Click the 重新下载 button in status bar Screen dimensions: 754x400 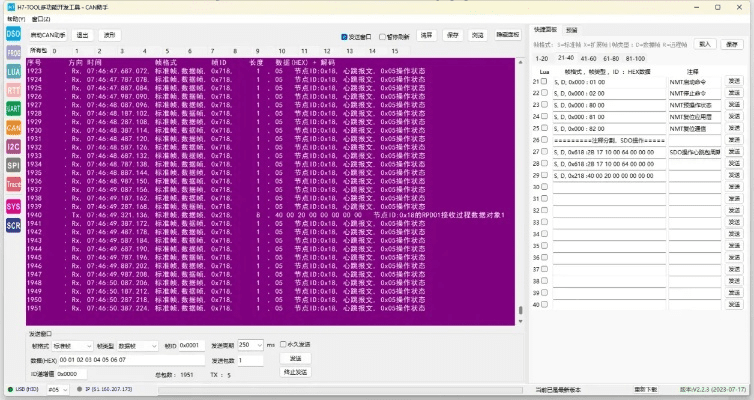645,389
